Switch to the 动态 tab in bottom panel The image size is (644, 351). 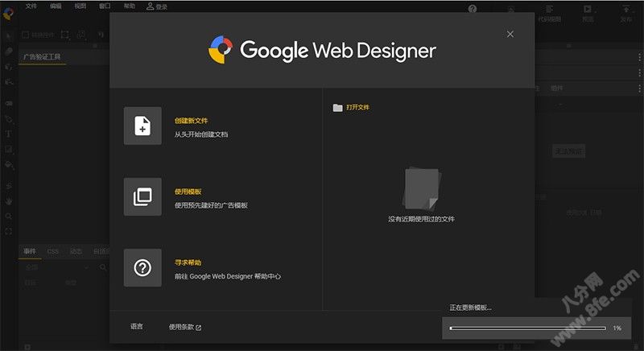pyautogui.click(x=76, y=251)
